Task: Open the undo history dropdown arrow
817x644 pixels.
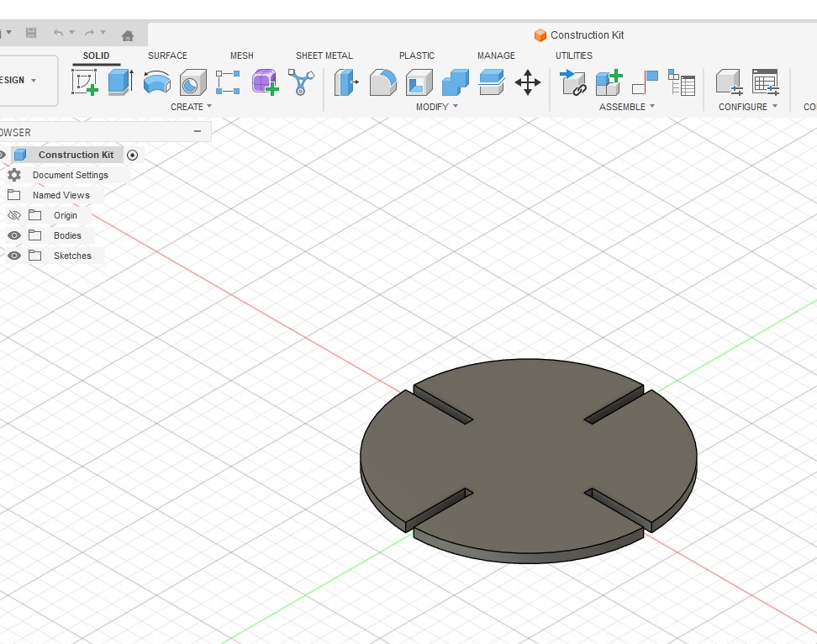Action: 72,32
